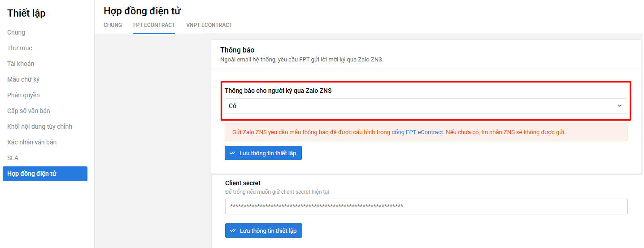Open Cấp số văn bản settings
Image resolution: width=644 pixels, height=248 pixels.
coord(29,111)
